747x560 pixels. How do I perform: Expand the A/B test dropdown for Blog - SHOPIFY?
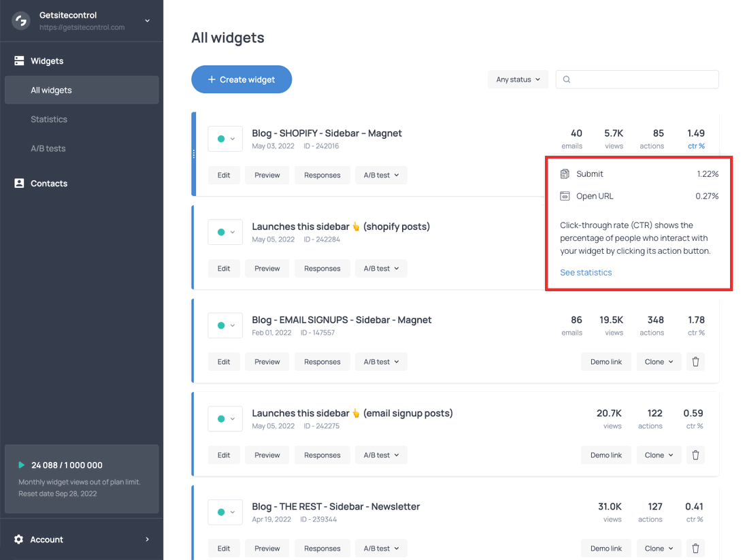pos(381,175)
